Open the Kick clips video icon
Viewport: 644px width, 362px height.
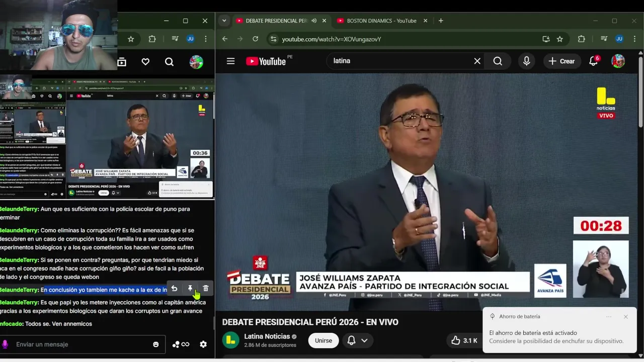pos(122,62)
